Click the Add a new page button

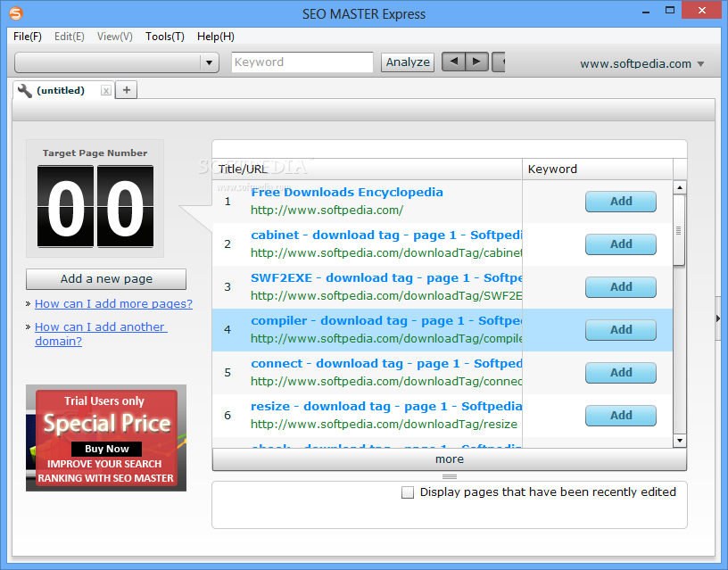pyautogui.click(x=106, y=279)
